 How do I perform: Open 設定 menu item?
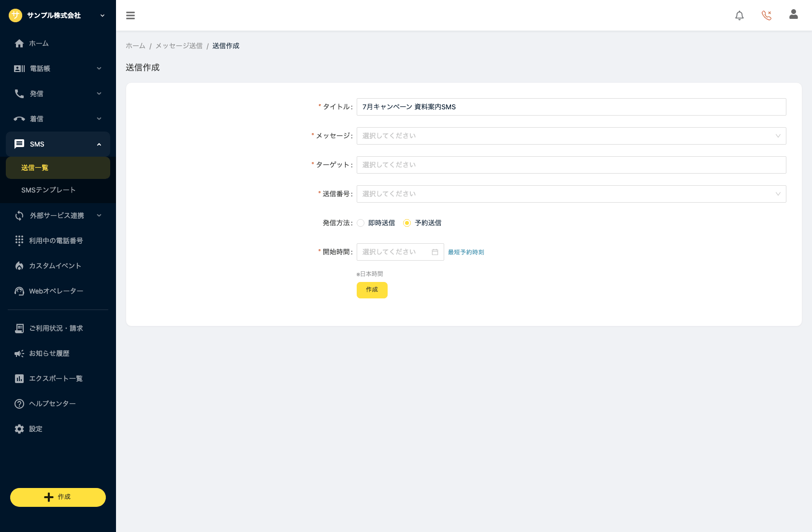(58, 429)
